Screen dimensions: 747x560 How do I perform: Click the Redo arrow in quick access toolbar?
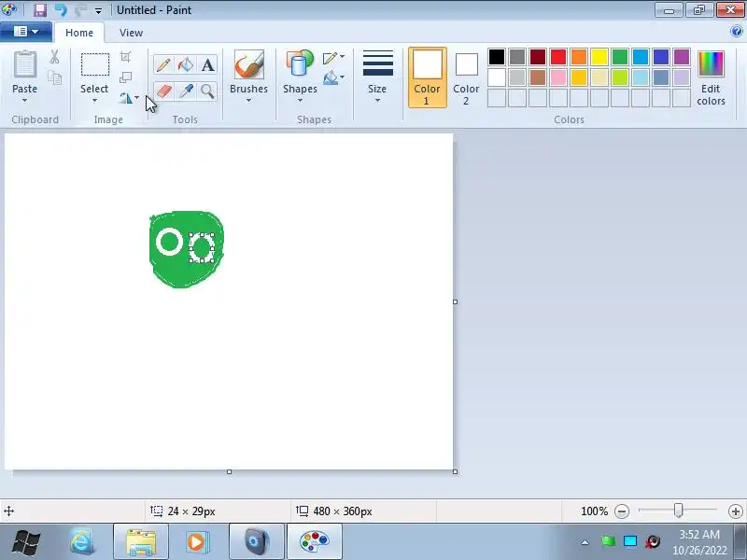pyautogui.click(x=80, y=9)
